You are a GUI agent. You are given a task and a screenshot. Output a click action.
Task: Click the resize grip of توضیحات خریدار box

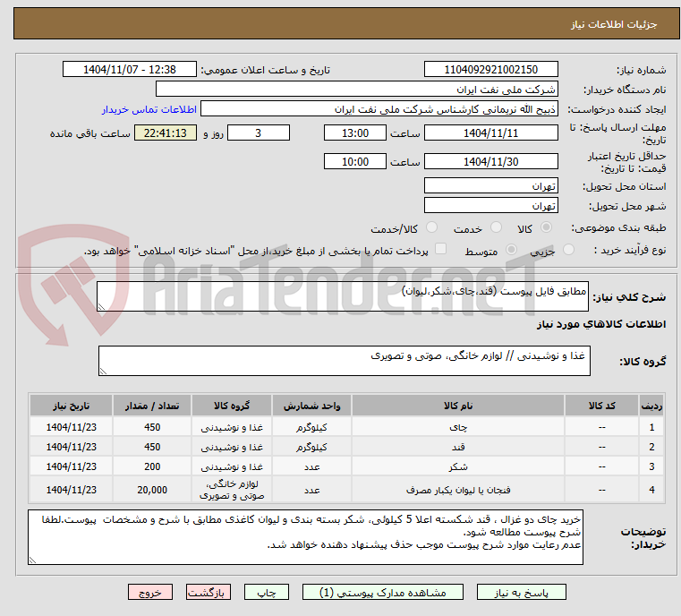(x=32, y=560)
